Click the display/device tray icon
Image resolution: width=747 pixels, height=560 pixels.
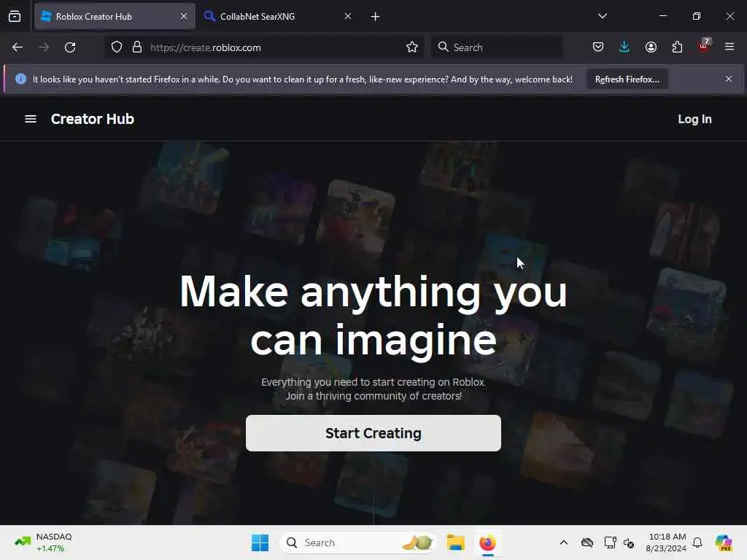point(610,542)
